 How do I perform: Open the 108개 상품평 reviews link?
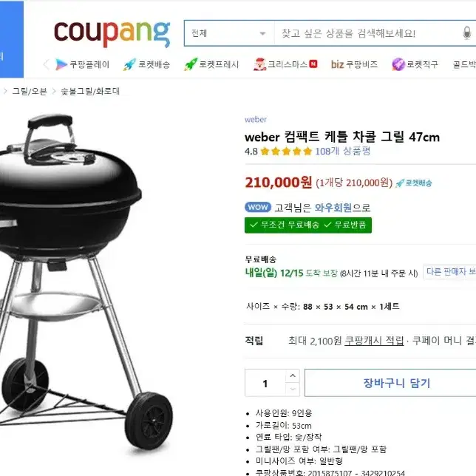tap(343, 151)
